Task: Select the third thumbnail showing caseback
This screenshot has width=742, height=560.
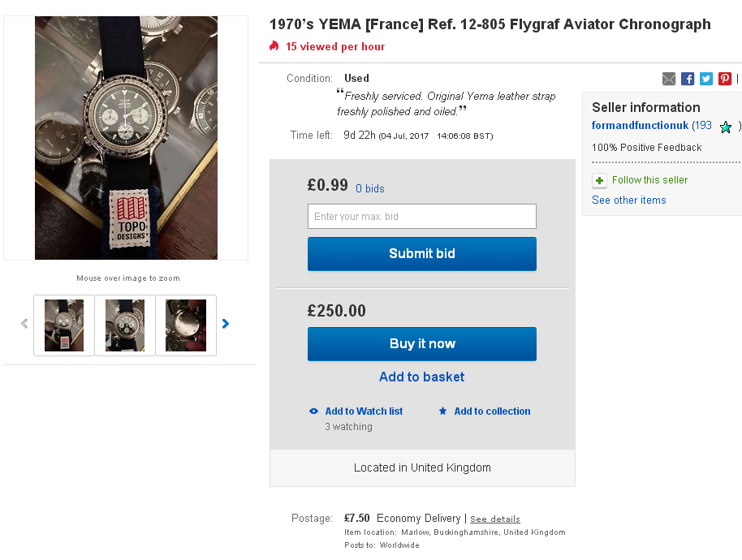Action: (186, 325)
